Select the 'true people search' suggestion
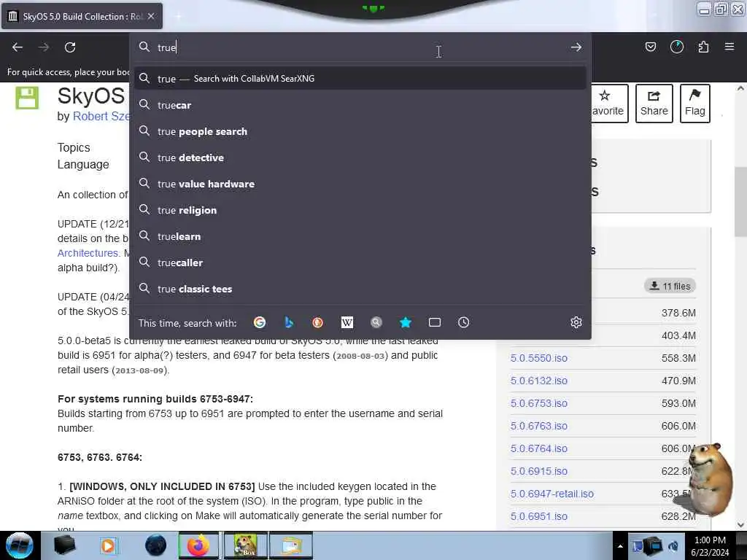 pyautogui.click(x=360, y=131)
